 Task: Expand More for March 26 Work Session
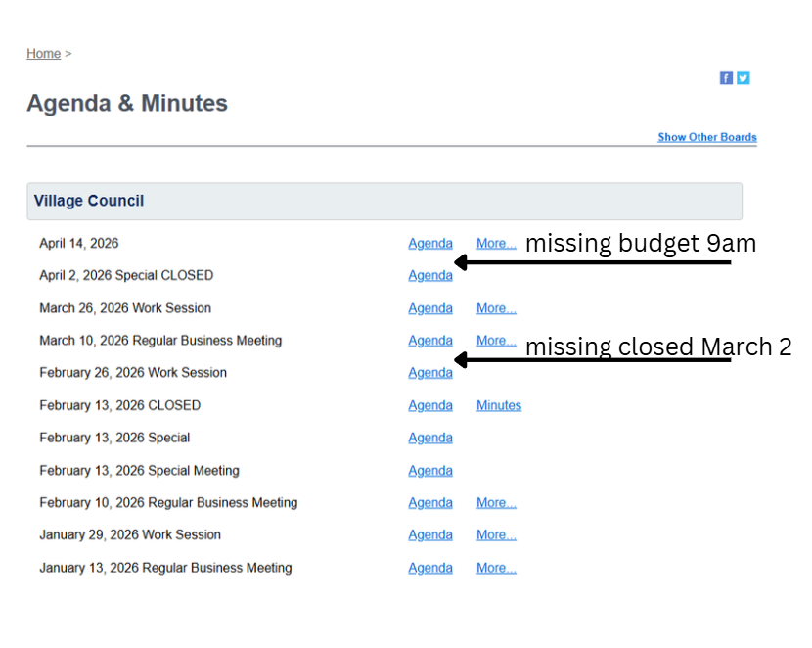pos(496,308)
